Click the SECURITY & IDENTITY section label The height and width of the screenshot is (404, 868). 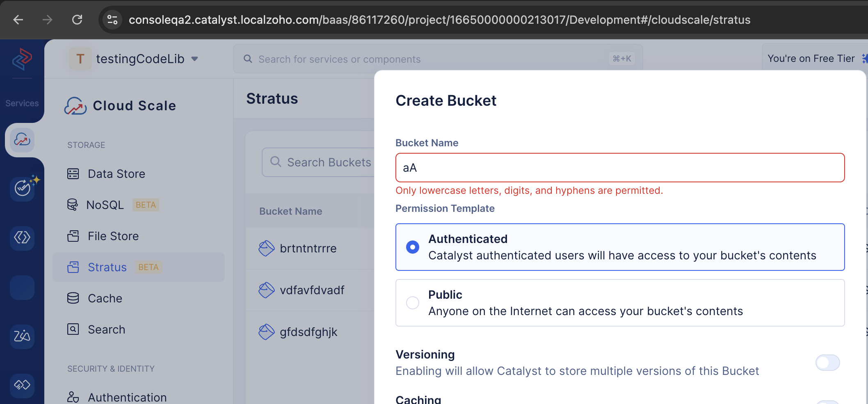111,369
